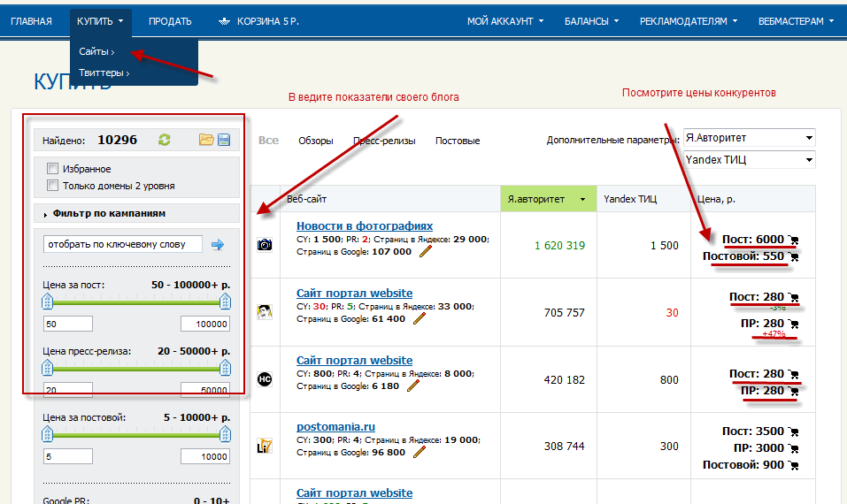Screen dimensions: 847x504
Task: Open the postomania.ru site link
Action: tap(335, 427)
